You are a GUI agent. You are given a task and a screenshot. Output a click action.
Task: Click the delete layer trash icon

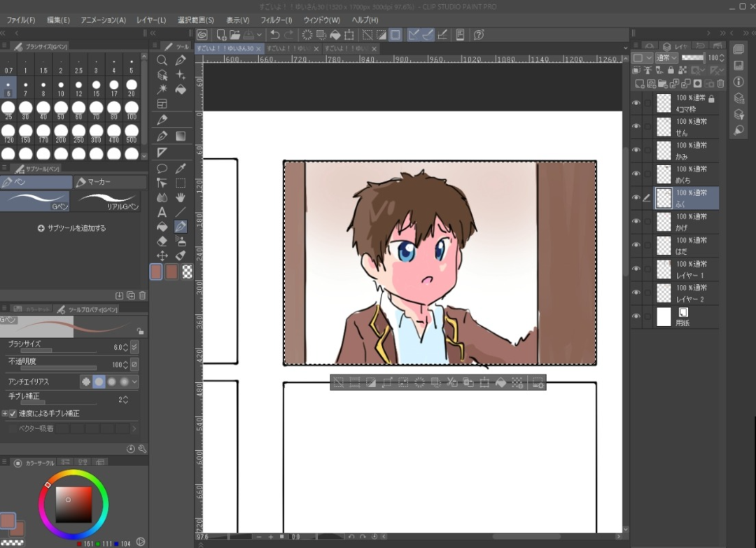tap(721, 83)
